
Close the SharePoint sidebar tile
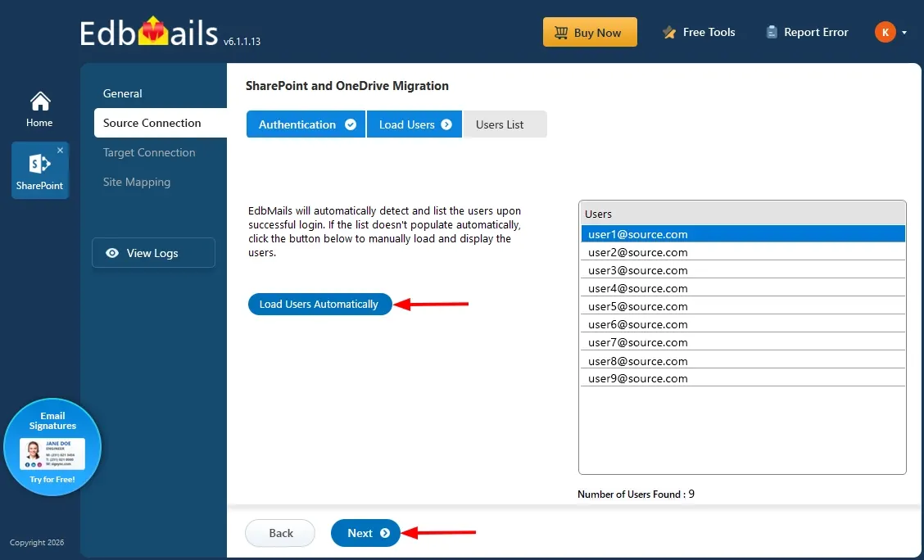[x=60, y=150]
